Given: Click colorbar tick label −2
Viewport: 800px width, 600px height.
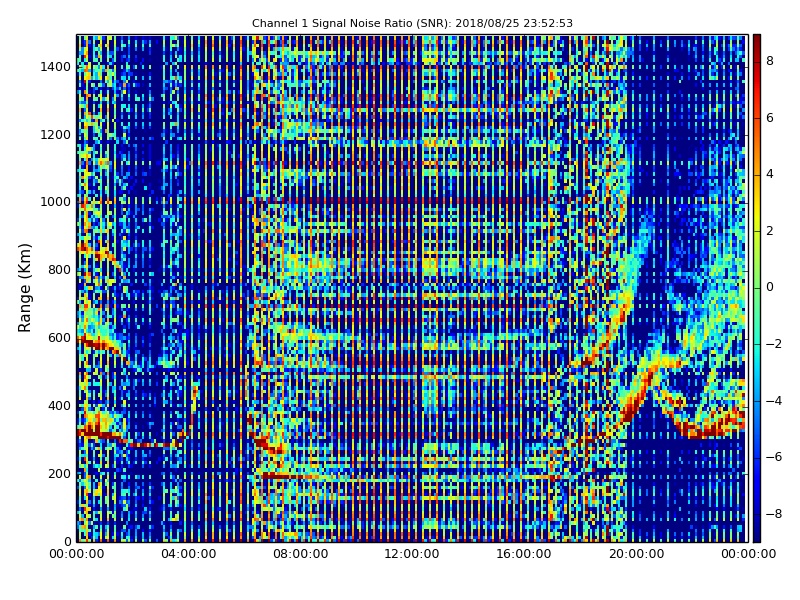Looking at the screenshot, I should click(x=774, y=344).
